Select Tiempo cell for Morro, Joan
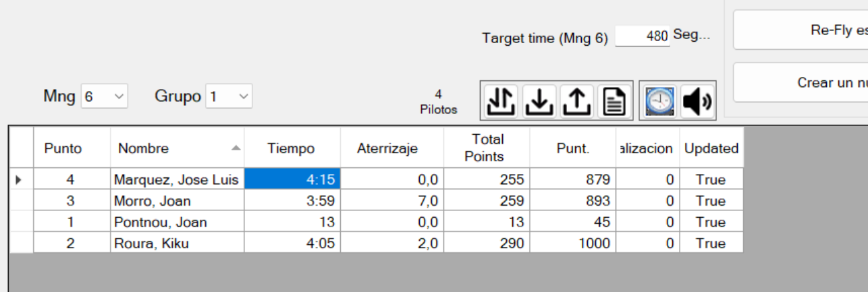Screen dimensions: 868x292 tap(292, 201)
